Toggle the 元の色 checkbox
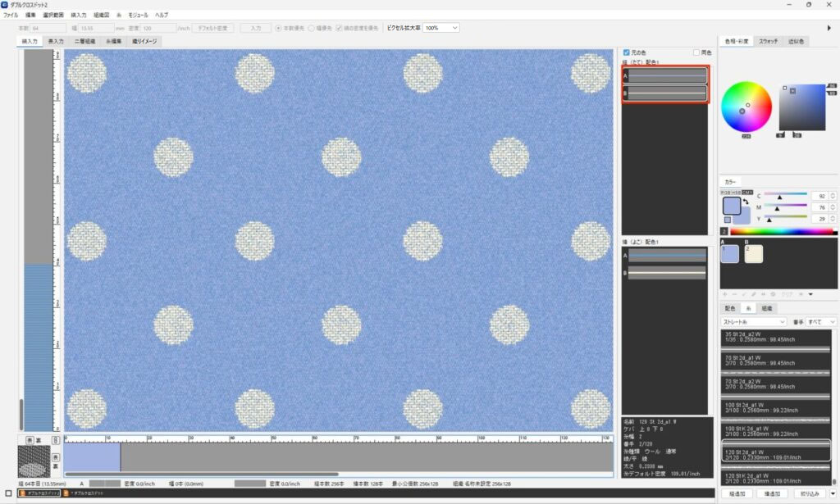 pyautogui.click(x=627, y=52)
